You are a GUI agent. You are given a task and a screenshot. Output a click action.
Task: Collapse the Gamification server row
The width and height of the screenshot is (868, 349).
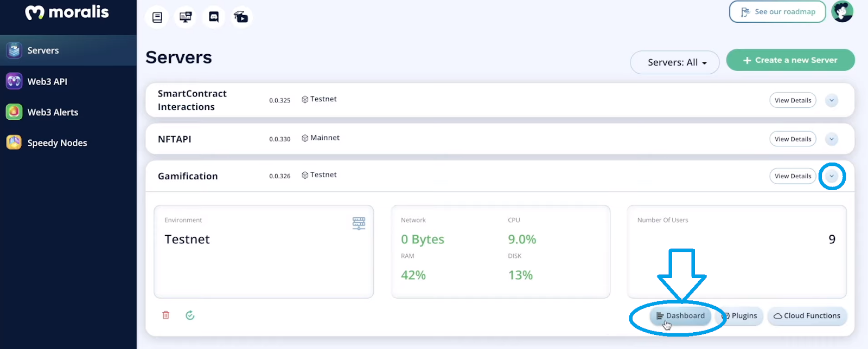(x=832, y=176)
